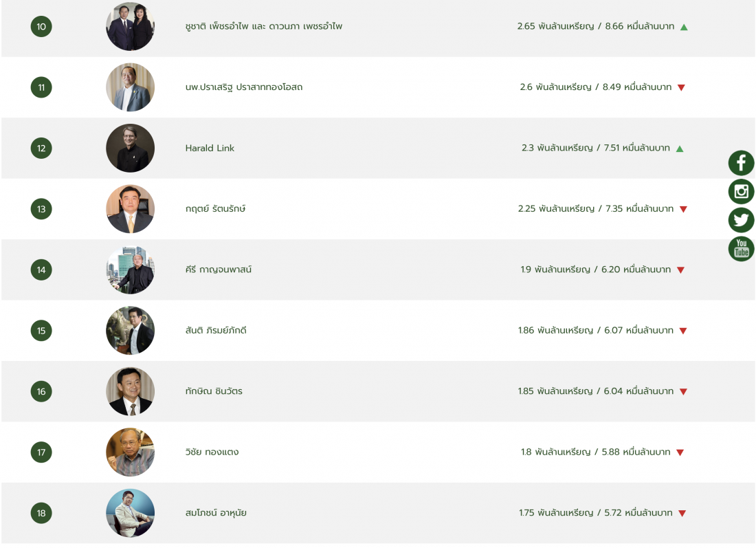Click the photo of Harald Link
The image size is (756, 548).
(130, 148)
